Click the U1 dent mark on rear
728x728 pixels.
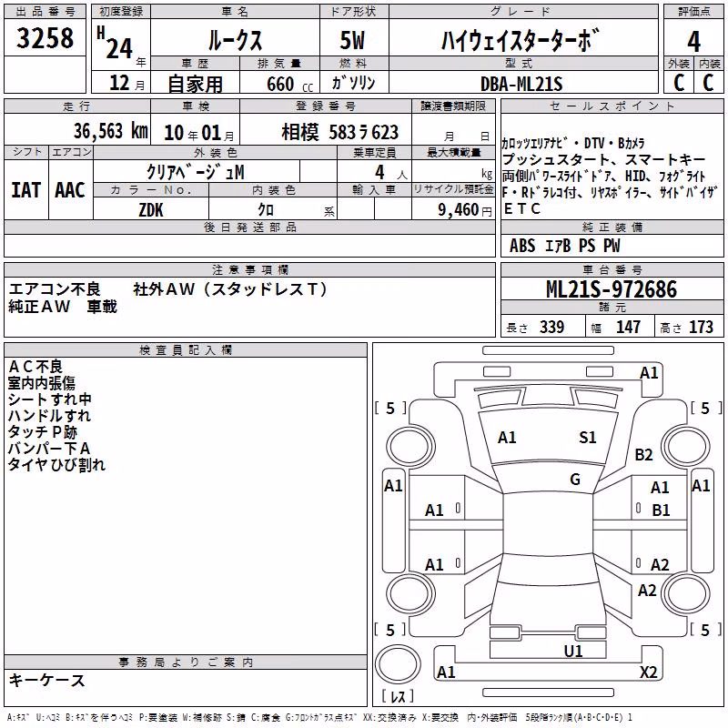pyautogui.click(x=573, y=652)
